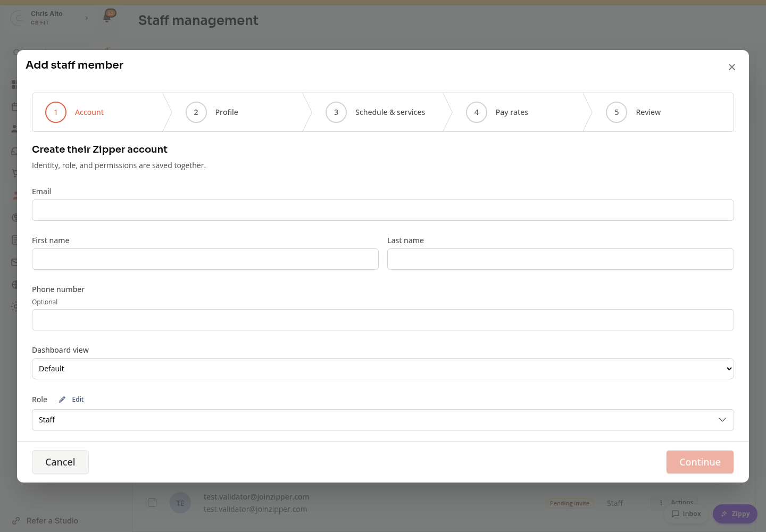Screen dimensions: 766x532
Task: Open notifications bell in the header
Action: point(107,18)
